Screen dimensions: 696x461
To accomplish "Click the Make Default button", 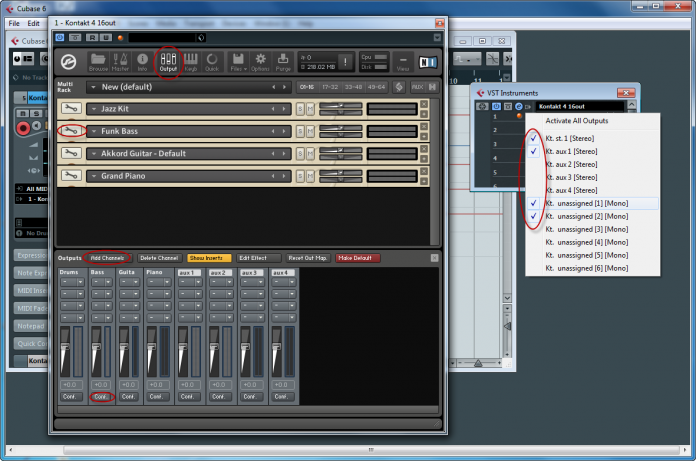I will [x=358, y=258].
